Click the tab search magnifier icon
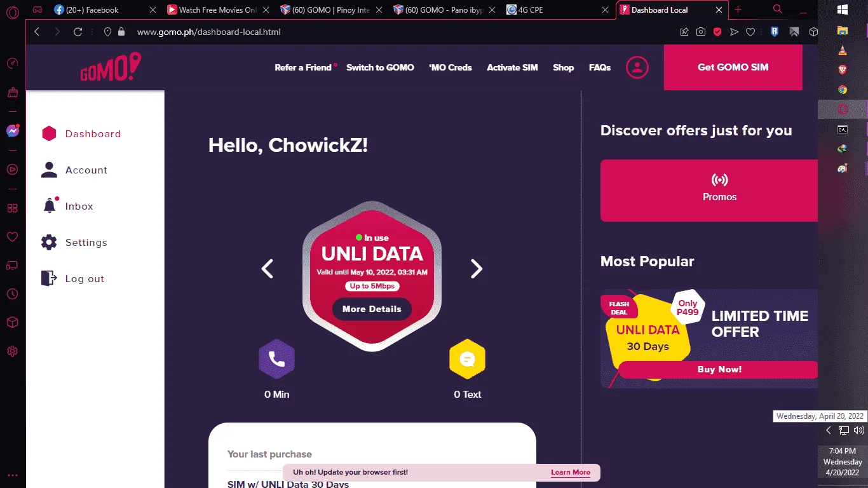The width and height of the screenshot is (868, 488). (x=778, y=10)
